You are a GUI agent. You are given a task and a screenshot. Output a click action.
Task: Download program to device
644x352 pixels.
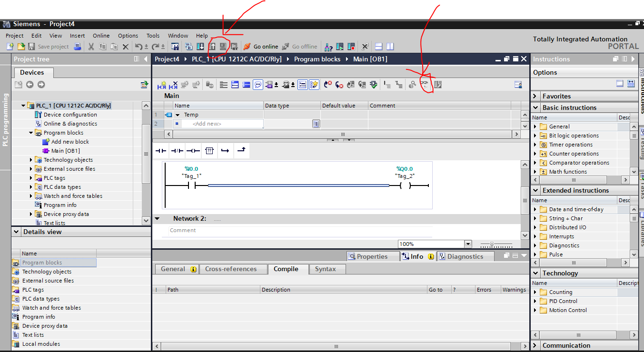(x=200, y=47)
